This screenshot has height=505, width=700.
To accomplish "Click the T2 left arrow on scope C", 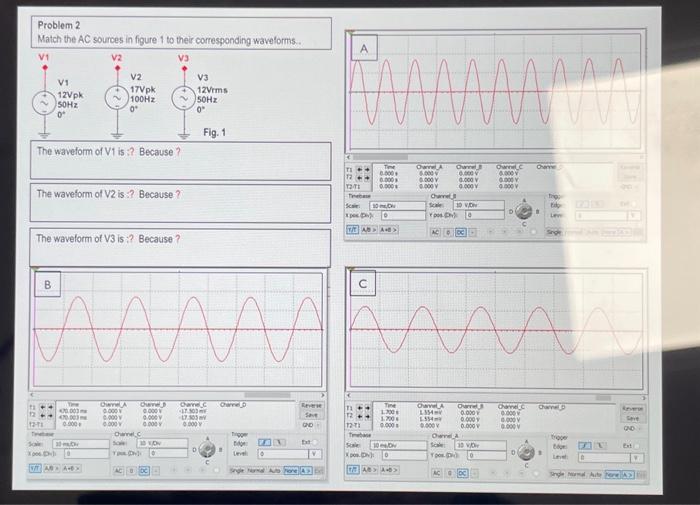I will (x=359, y=416).
